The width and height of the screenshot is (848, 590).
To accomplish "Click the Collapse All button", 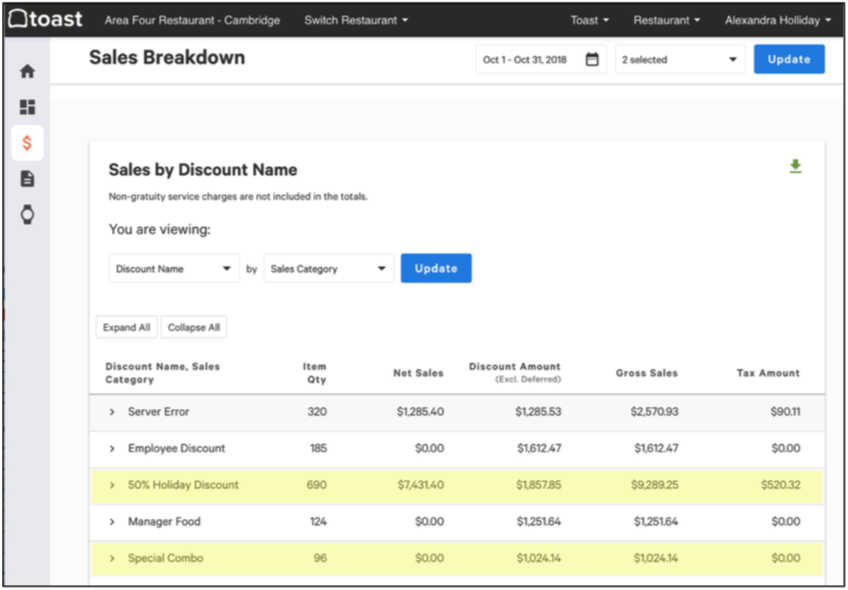I will tap(193, 327).
